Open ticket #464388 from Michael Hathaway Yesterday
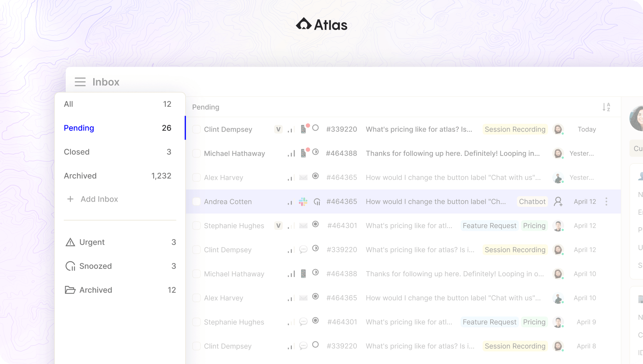The image size is (643, 364). 341,153
